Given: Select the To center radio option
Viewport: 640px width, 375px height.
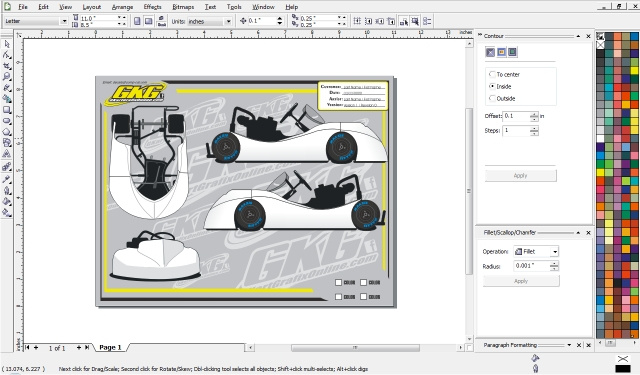Looking at the screenshot, I should click(x=492, y=74).
